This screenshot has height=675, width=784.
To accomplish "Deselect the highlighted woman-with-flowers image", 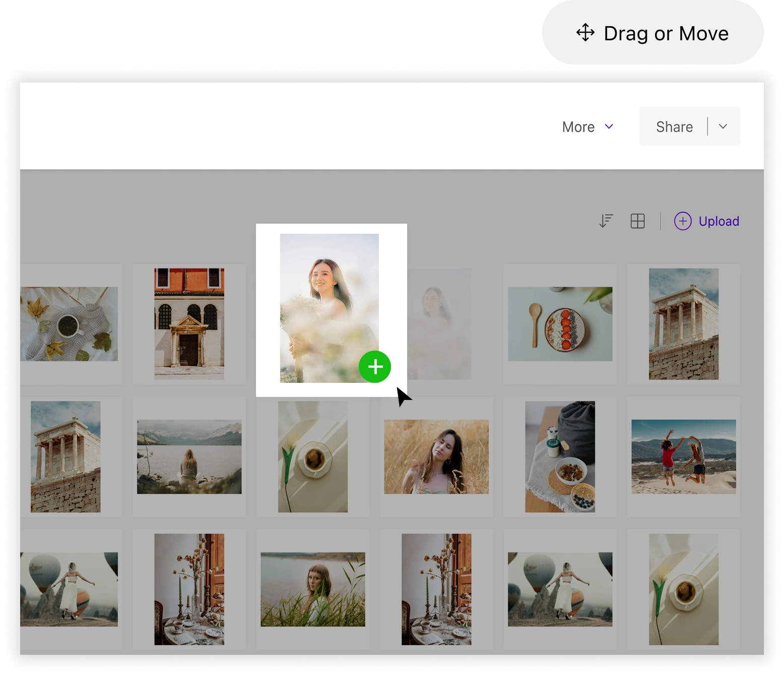I will [374, 367].
